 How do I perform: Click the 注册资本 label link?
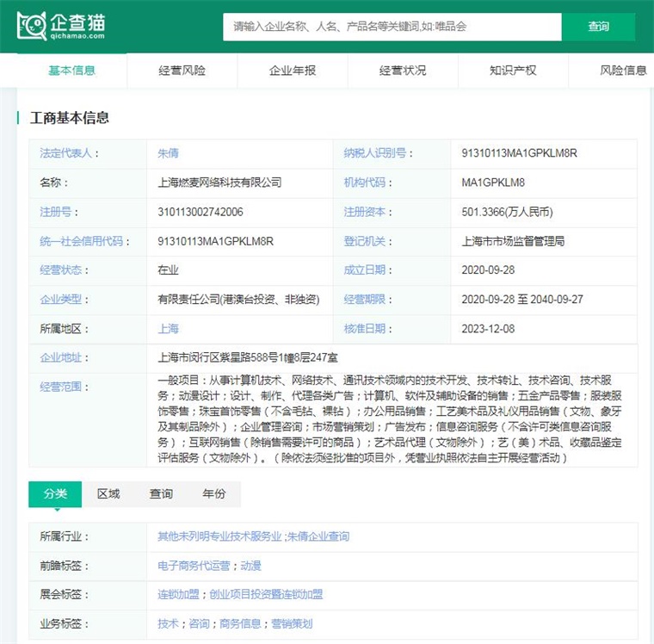(365, 212)
